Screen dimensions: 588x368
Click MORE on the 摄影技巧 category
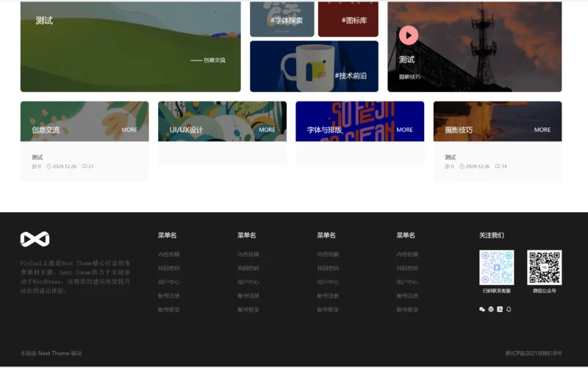(542, 130)
